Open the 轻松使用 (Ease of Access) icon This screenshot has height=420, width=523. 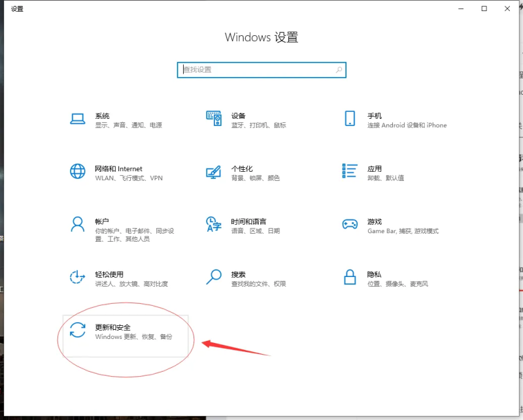tap(78, 277)
